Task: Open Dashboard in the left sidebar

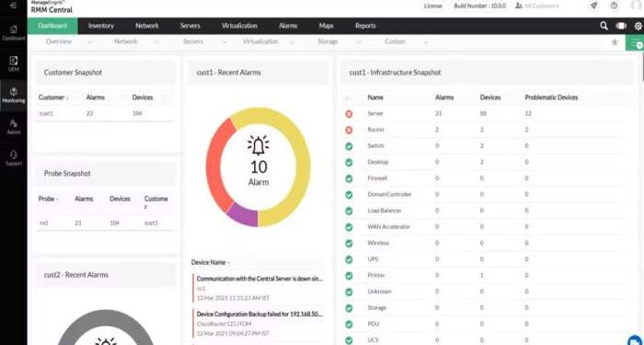Action: point(14,33)
